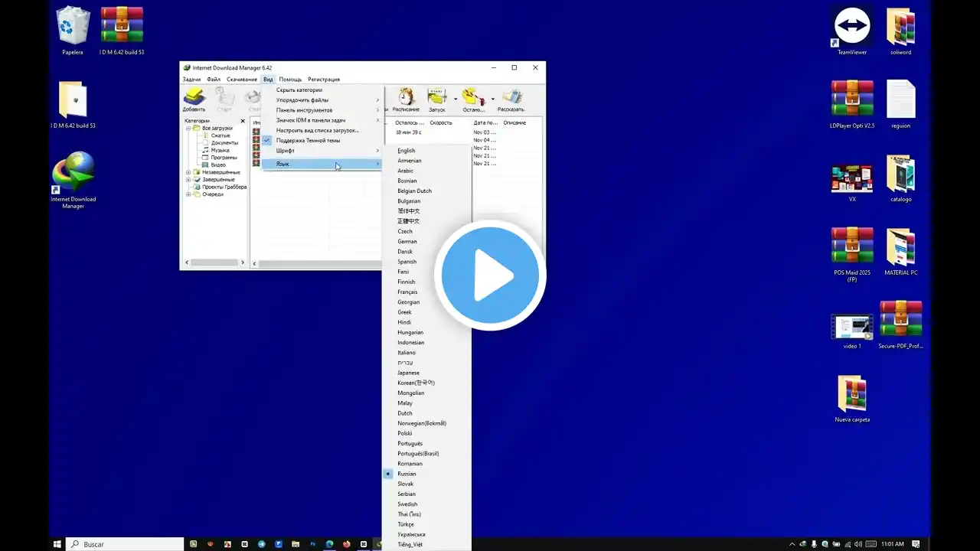Toggle Поддержка Темной темы dark theme option

click(x=308, y=141)
